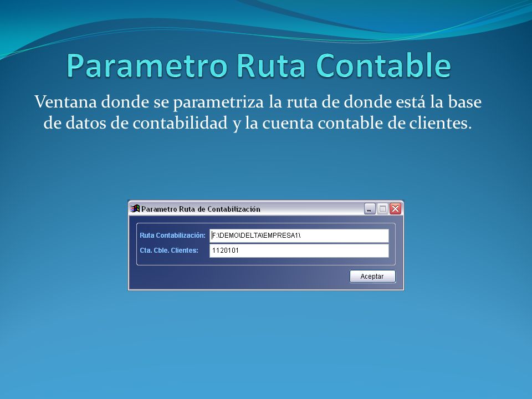Maximize the Parametro Ruta de Contabilización window
532x399 pixels.
click(x=382, y=209)
